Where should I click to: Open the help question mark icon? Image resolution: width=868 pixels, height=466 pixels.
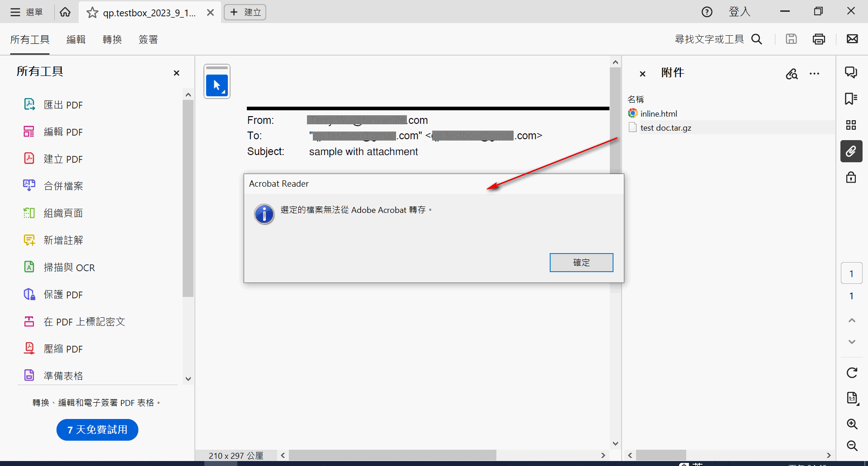[x=707, y=12]
